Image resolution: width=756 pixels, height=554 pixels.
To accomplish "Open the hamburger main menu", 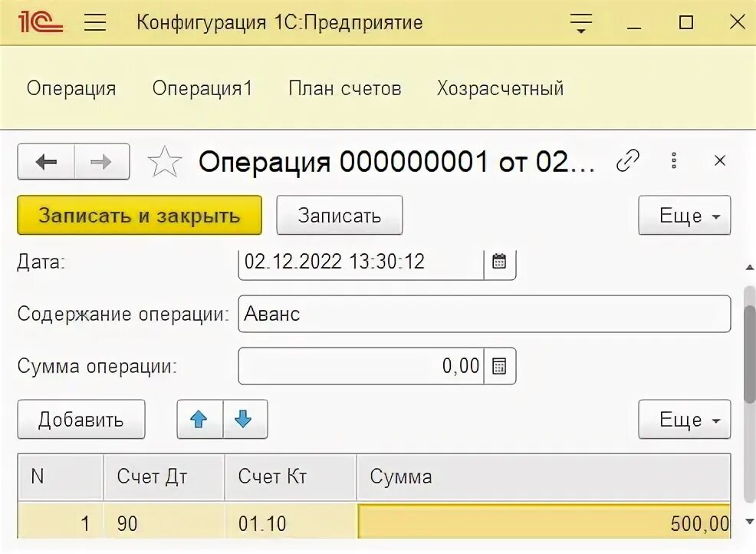I will (95, 22).
